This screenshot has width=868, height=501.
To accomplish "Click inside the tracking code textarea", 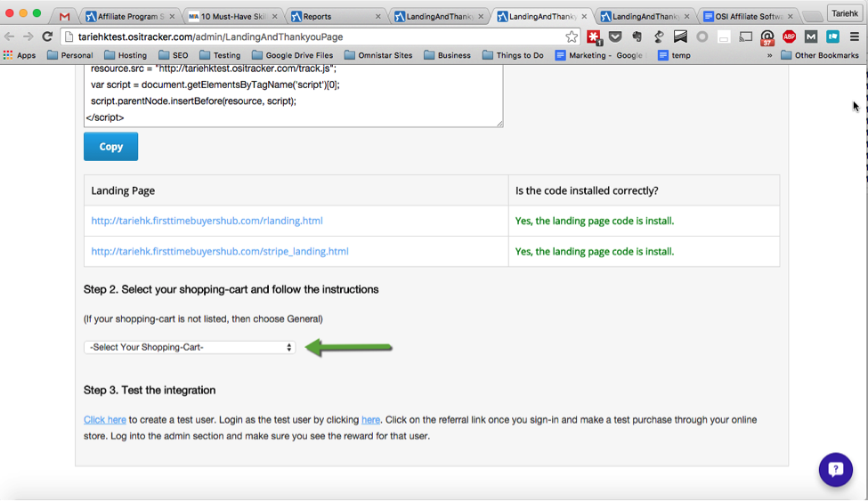I will pyautogui.click(x=294, y=95).
